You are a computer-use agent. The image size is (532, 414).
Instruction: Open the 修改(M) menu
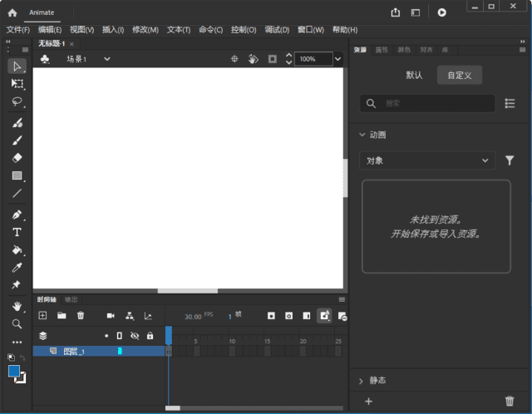tap(145, 30)
